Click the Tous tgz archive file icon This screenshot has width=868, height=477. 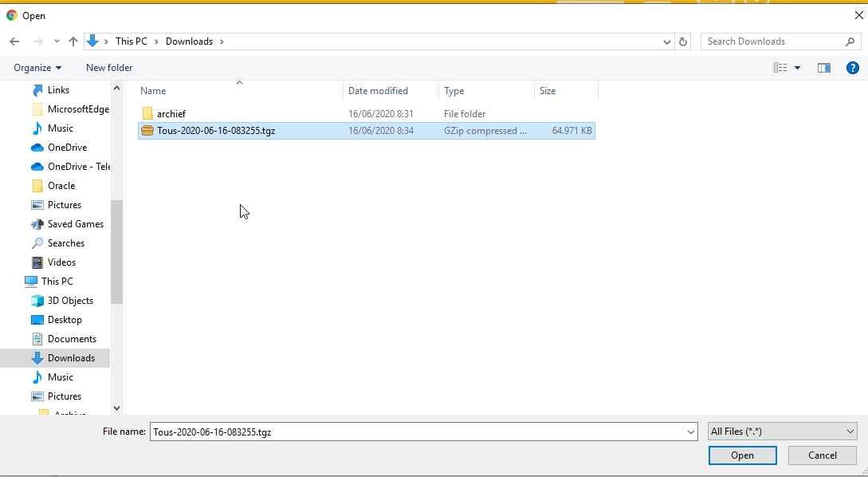pos(147,131)
